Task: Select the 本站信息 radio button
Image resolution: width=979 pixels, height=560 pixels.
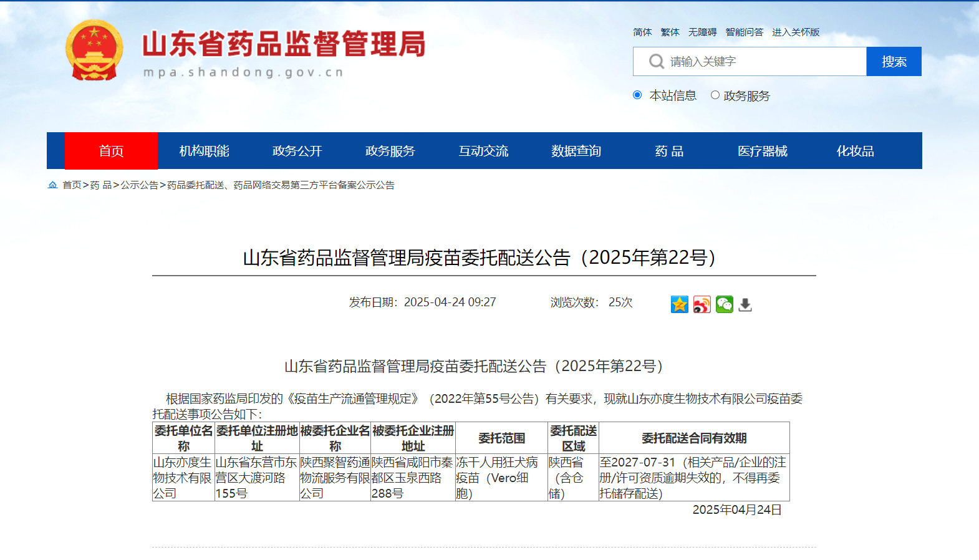Action: click(637, 95)
